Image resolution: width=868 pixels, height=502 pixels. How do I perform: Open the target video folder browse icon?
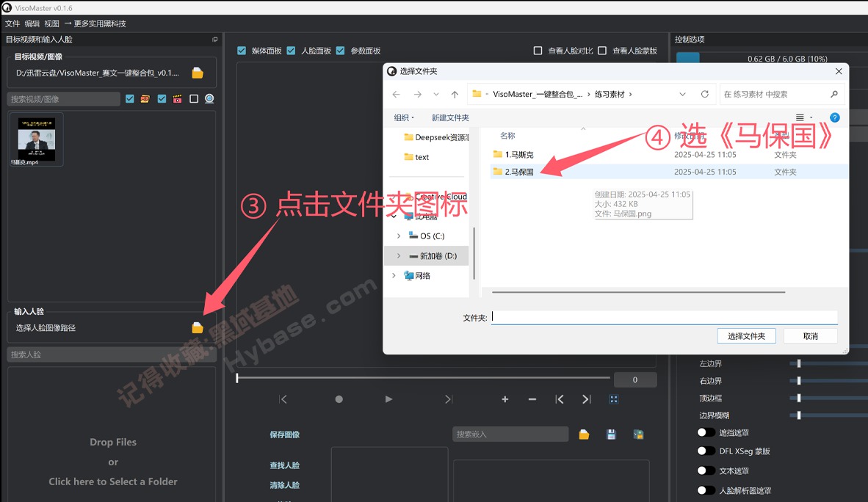(198, 73)
